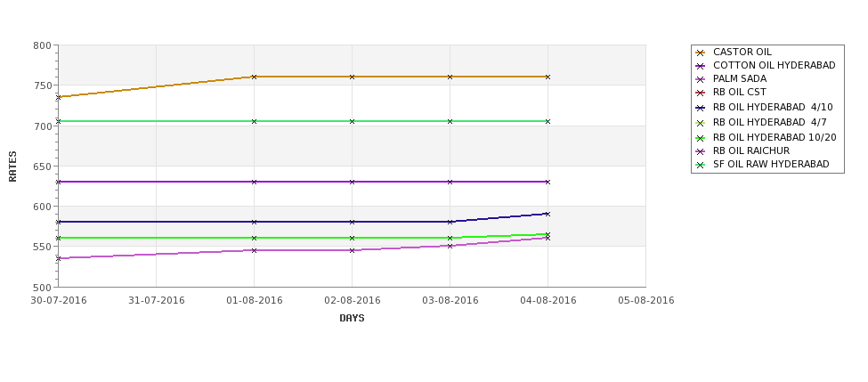Screen dimensions: 868x382
Task: Click the RB OIL HYDERABAD 4/10 legend marker
Action: click(700, 108)
